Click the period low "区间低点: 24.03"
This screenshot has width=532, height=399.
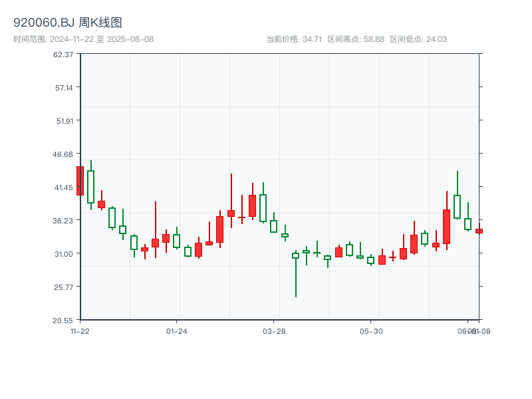coord(418,39)
